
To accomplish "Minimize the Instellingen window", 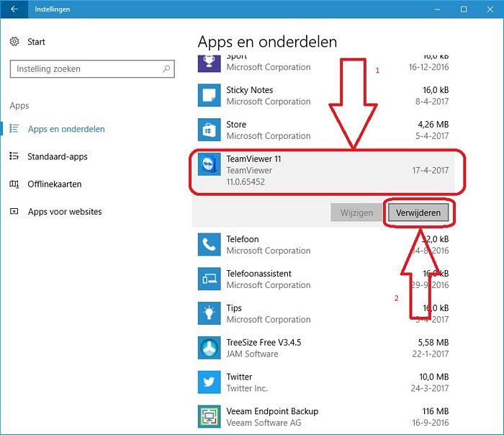I will click(x=437, y=9).
